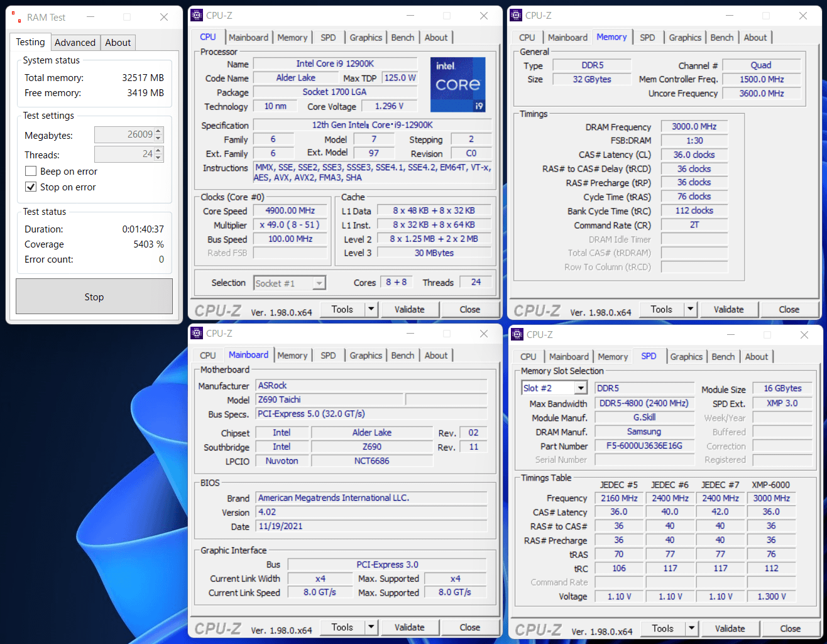Expand Tools dropdown arrow in Mainboard window

[x=371, y=627]
